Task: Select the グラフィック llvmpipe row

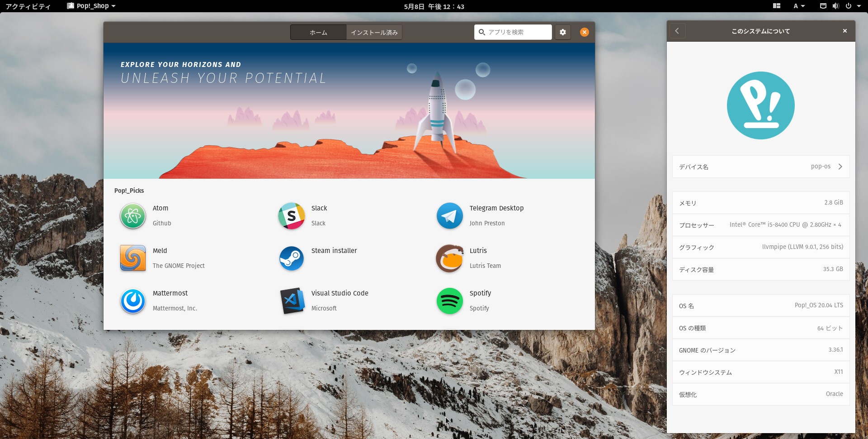Action: coord(761,247)
